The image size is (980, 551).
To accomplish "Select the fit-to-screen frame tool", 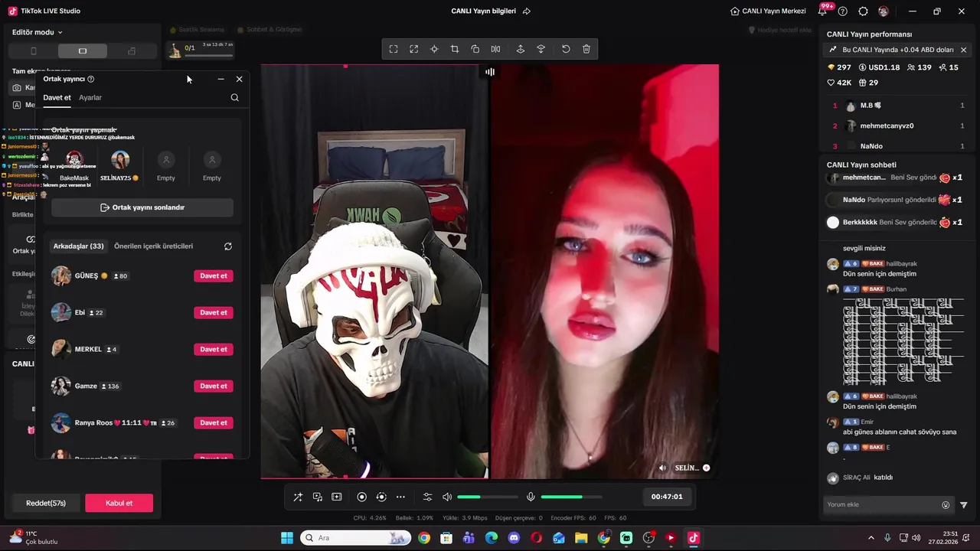I will (x=394, y=49).
